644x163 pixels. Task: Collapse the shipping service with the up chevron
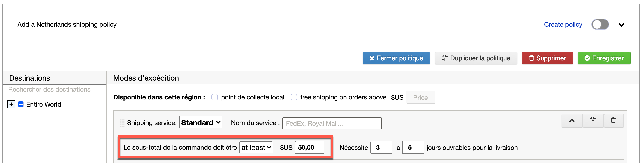click(572, 121)
